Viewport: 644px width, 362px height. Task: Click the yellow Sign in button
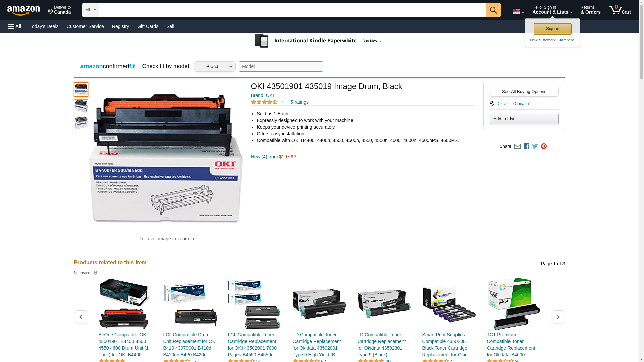point(552,29)
